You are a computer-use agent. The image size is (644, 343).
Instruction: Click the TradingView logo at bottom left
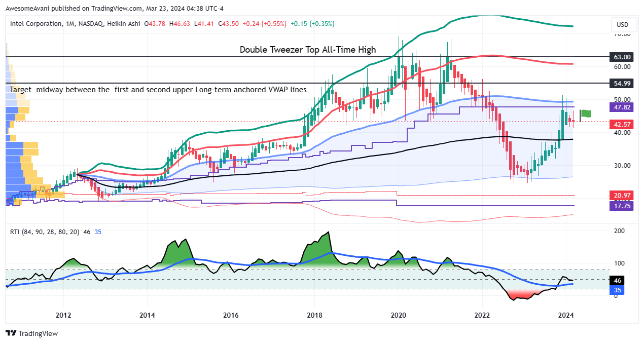[31, 333]
